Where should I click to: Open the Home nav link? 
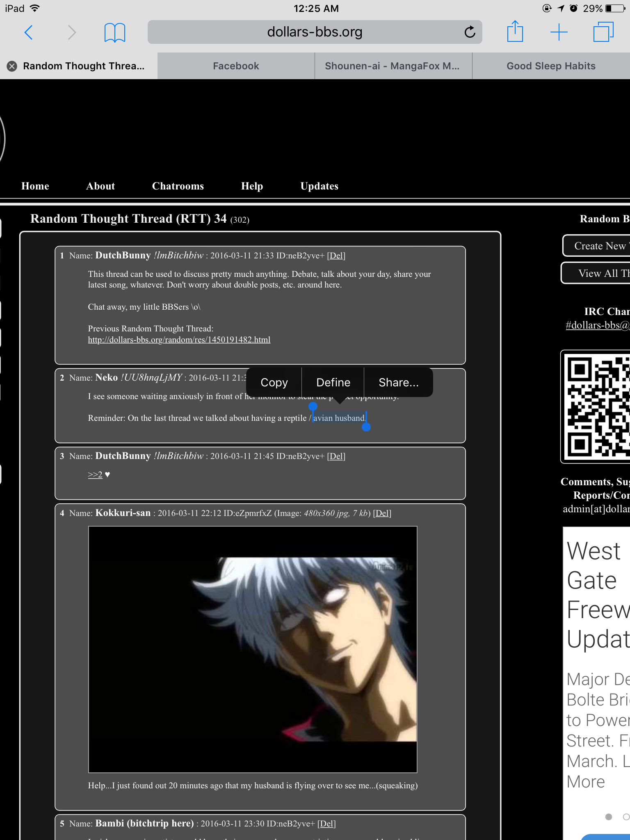point(35,186)
